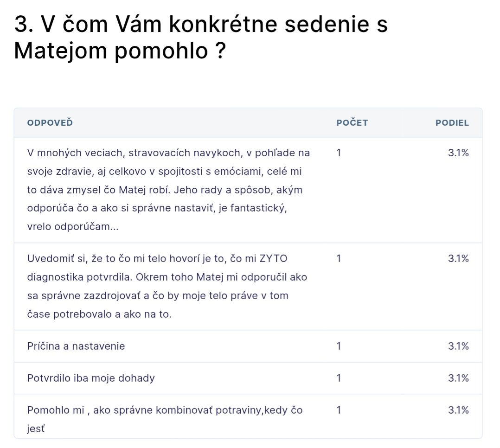Click the 3.1% share for "Pomohlo mi" answer
Image resolution: width=500 pixels, height=448 pixels.
pos(458,410)
